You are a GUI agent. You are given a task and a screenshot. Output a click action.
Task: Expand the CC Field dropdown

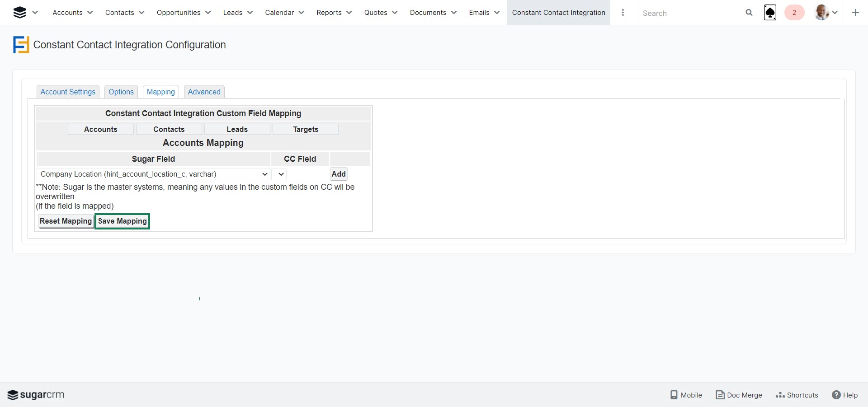[x=279, y=174]
